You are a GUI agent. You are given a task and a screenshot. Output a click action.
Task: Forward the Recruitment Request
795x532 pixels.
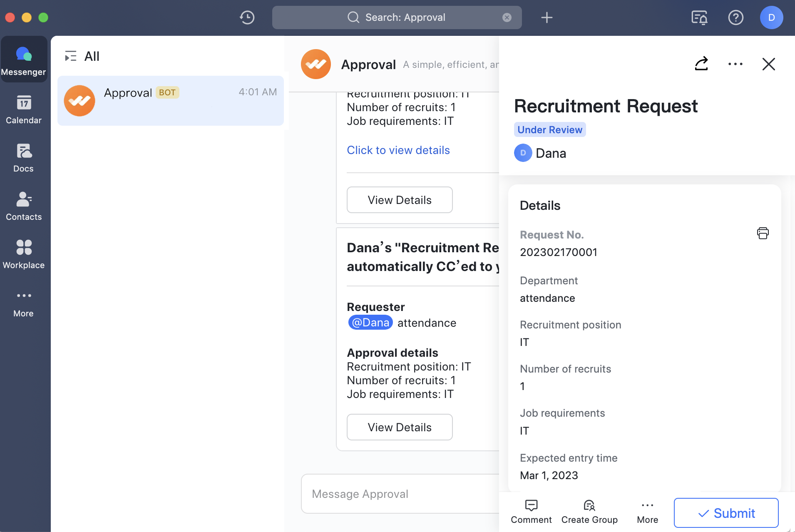pyautogui.click(x=702, y=64)
